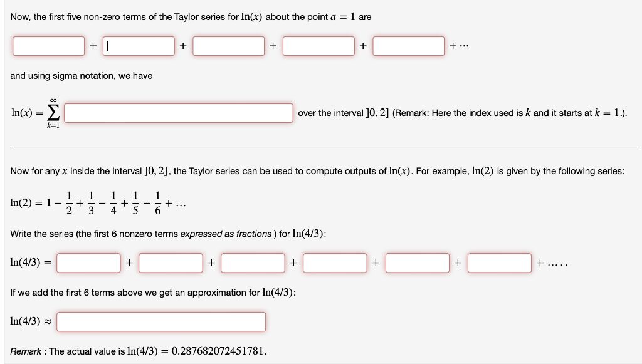The image size is (642, 364).
Task: Click the Remark text showing actual ln(4/3) value
Action: coord(138,351)
